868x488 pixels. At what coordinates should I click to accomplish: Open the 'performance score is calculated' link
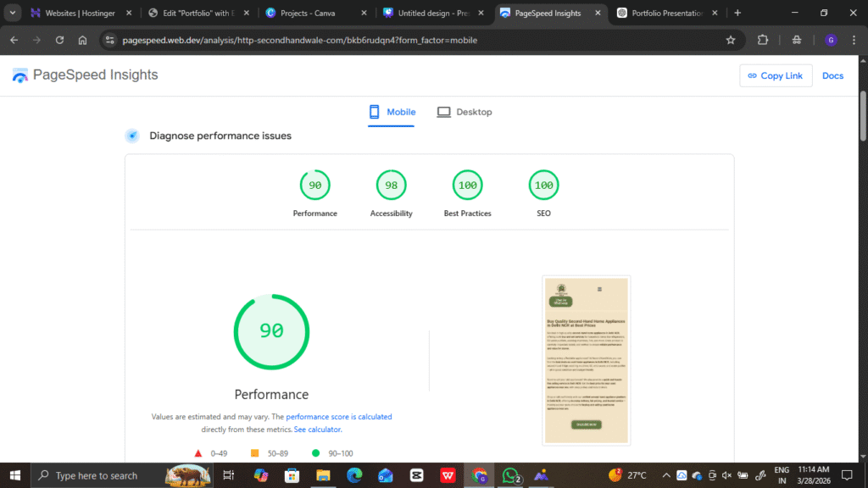338,417
